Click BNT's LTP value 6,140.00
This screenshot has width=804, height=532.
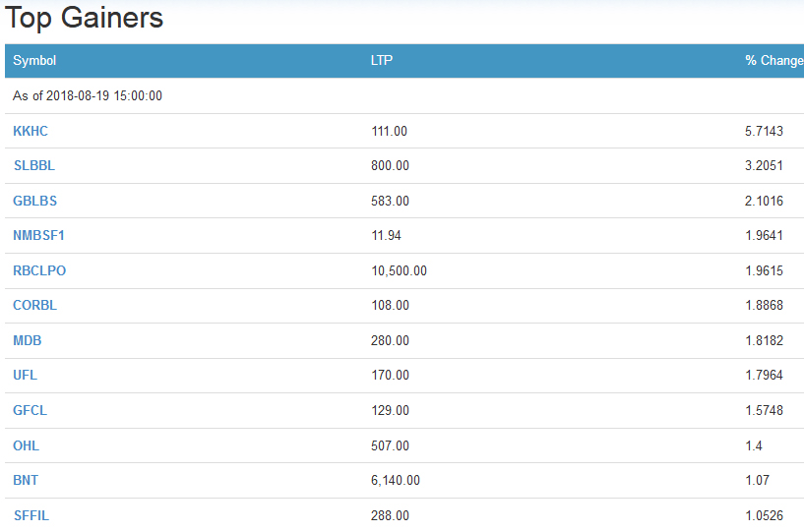click(396, 480)
